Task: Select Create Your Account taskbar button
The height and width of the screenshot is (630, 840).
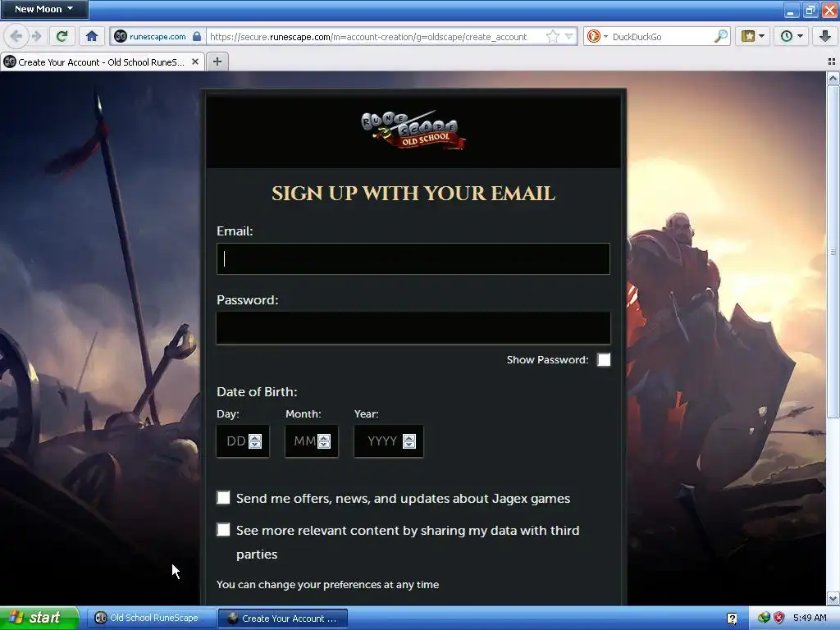Action: pyautogui.click(x=283, y=619)
